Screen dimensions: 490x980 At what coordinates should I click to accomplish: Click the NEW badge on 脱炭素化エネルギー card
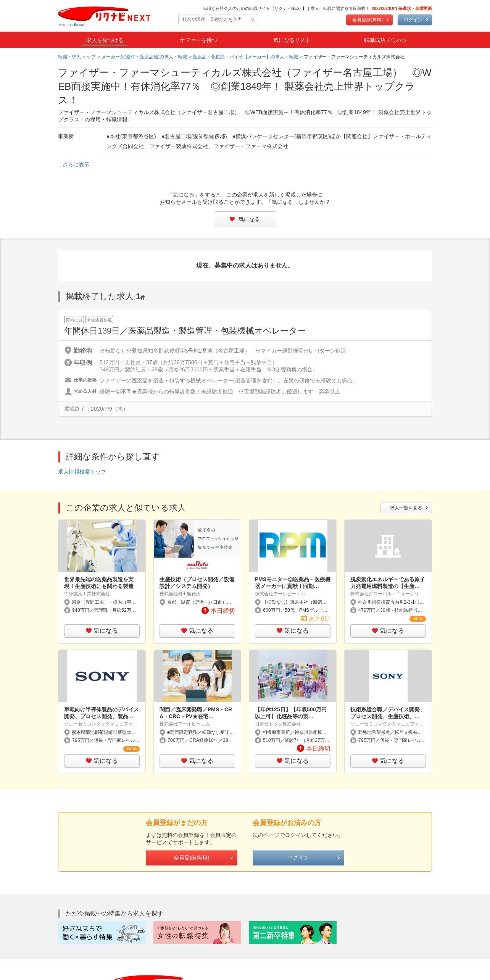coord(417,619)
